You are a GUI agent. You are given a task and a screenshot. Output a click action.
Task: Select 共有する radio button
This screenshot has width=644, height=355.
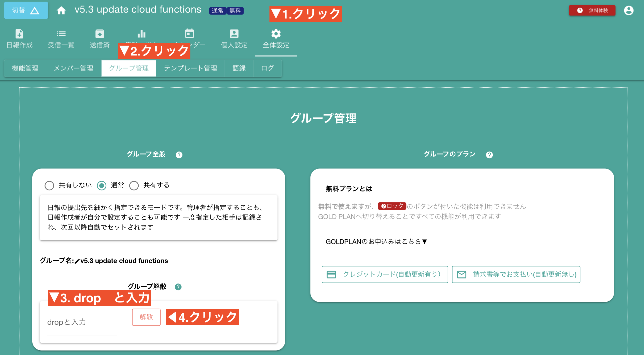coord(134,185)
